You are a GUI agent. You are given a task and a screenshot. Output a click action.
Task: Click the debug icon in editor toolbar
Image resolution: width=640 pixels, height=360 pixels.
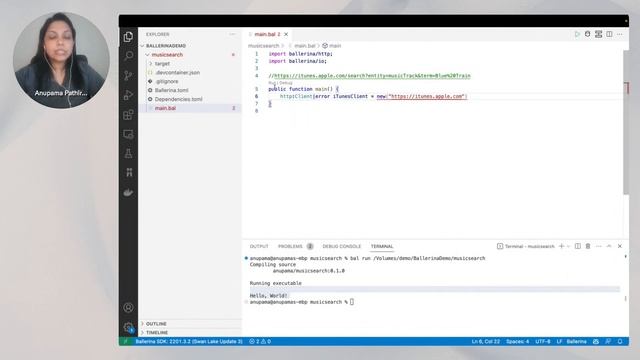coord(587,34)
